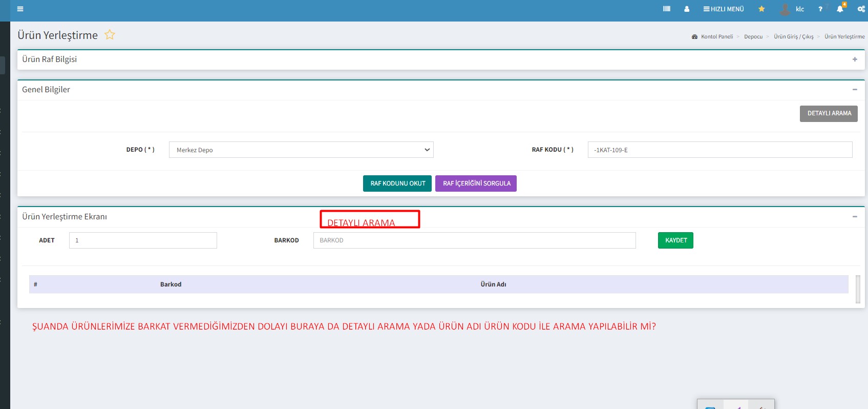Click the gray DETAYLI ARAMA button
Image resolution: width=868 pixels, height=409 pixels.
tap(829, 113)
